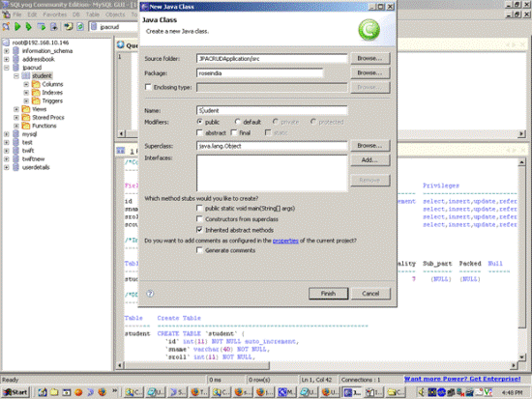Check Constructors from superclass option
Image resolution: width=532 pixels, height=399 pixels.
click(x=200, y=219)
